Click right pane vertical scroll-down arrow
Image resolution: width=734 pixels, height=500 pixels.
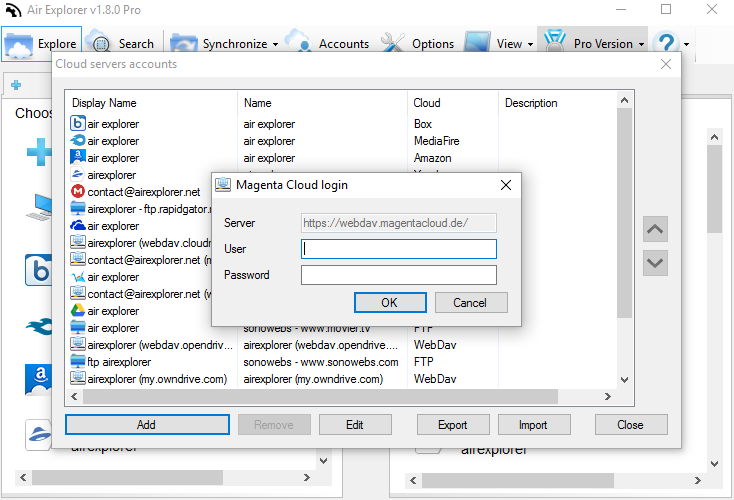click(x=714, y=464)
